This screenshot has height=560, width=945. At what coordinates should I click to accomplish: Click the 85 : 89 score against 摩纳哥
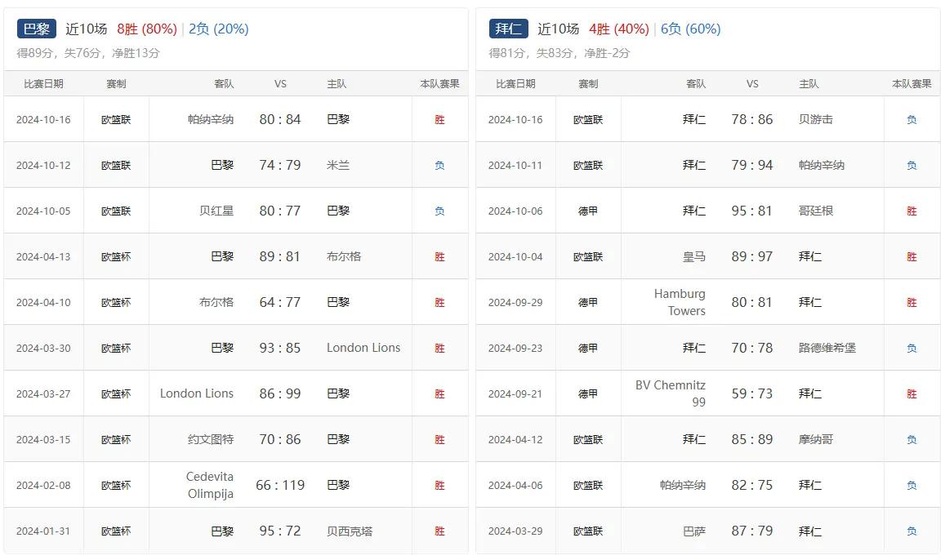[752, 439]
